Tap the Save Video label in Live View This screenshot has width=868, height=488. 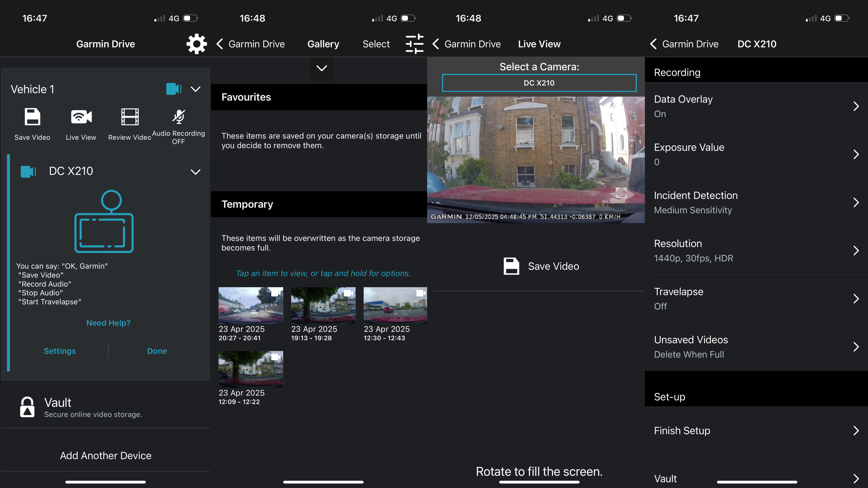tap(554, 266)
